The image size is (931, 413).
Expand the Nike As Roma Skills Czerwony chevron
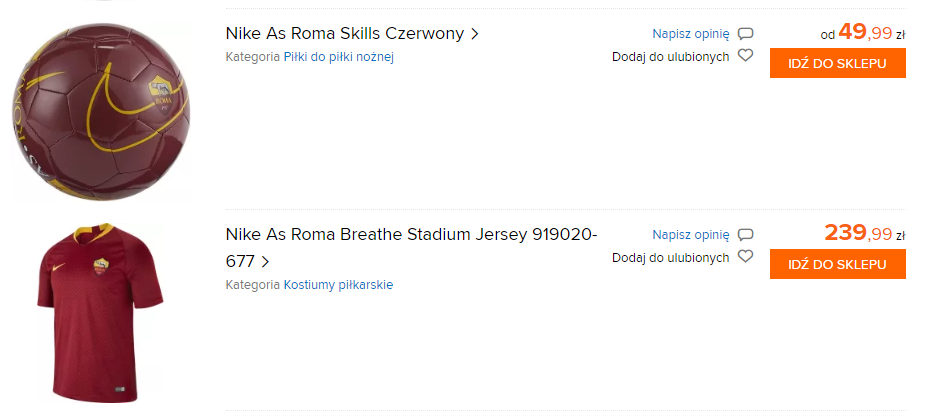tap(475, 34)
